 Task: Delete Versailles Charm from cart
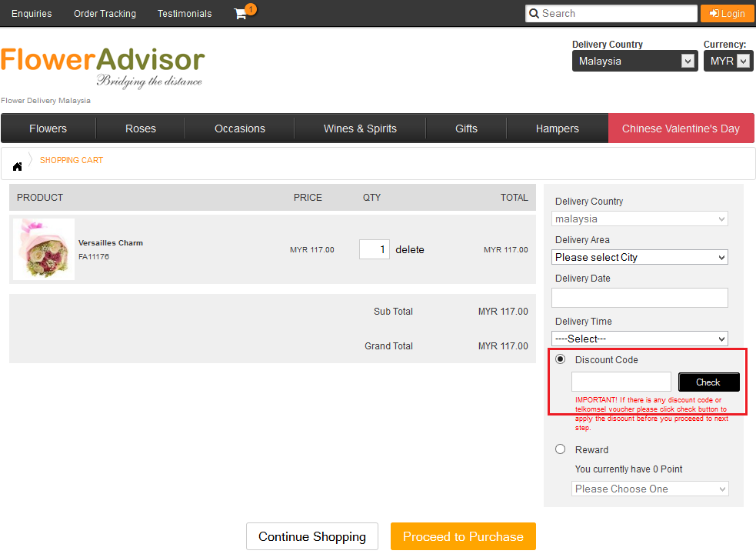tap(410, 249)
